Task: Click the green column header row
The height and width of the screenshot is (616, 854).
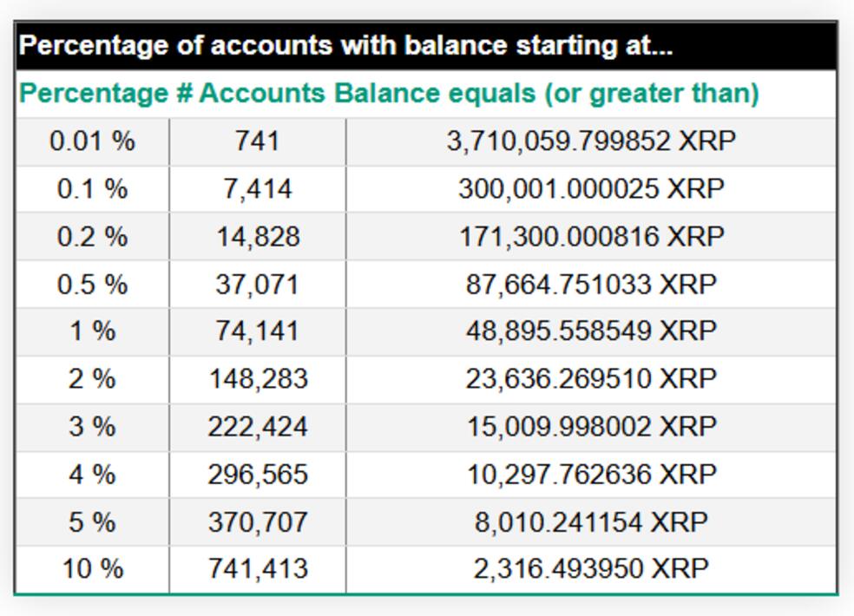Action: (389, 94)
